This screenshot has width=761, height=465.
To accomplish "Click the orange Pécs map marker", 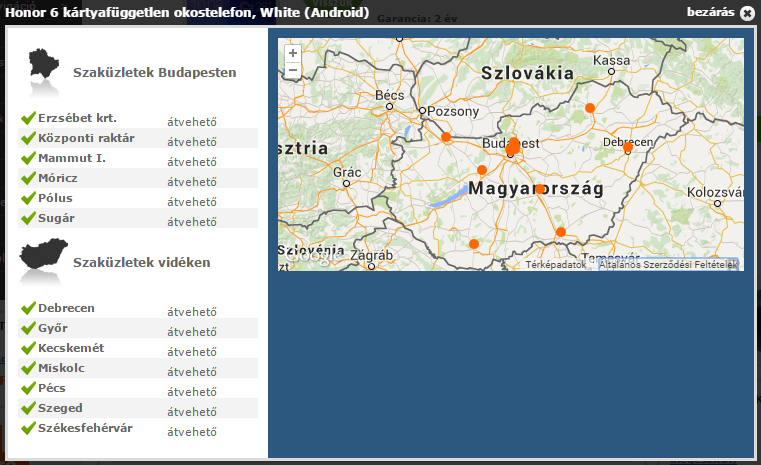I will point(474,244).
